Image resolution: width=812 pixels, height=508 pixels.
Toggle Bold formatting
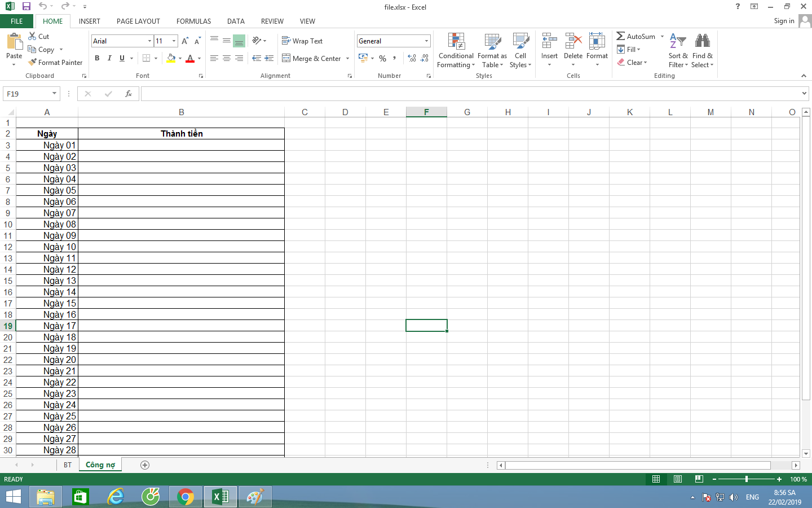click(x=97, y=58)
